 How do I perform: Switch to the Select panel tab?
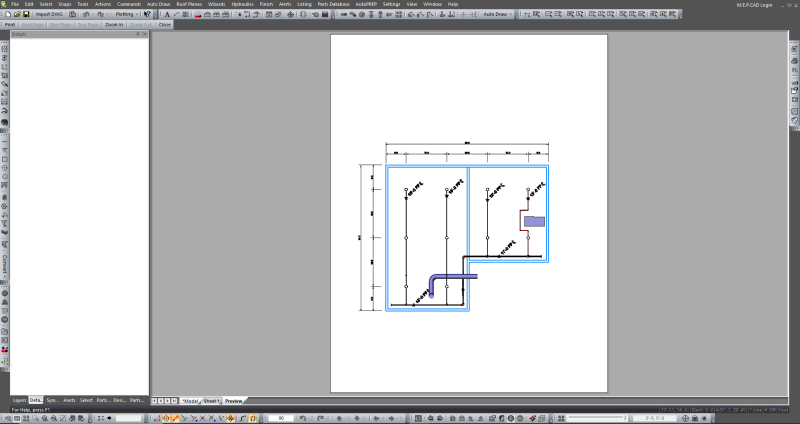(x=86, y=401)
